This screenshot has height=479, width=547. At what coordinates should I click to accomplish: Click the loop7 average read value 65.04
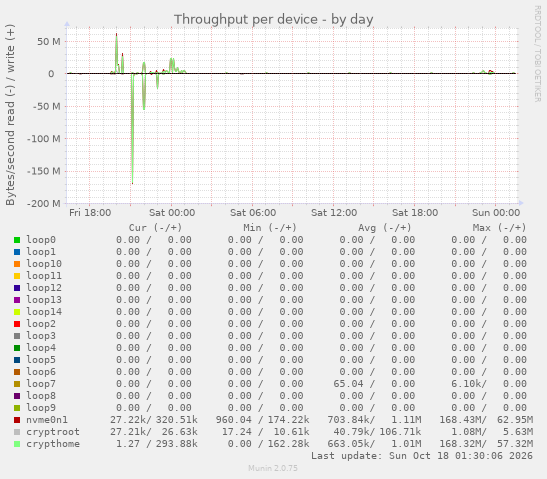point(348,384)
